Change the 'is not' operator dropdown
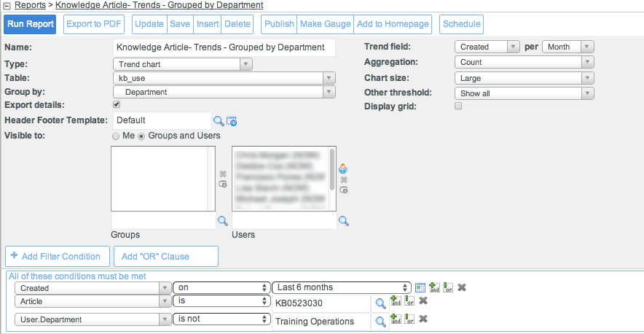 (221, 319)
